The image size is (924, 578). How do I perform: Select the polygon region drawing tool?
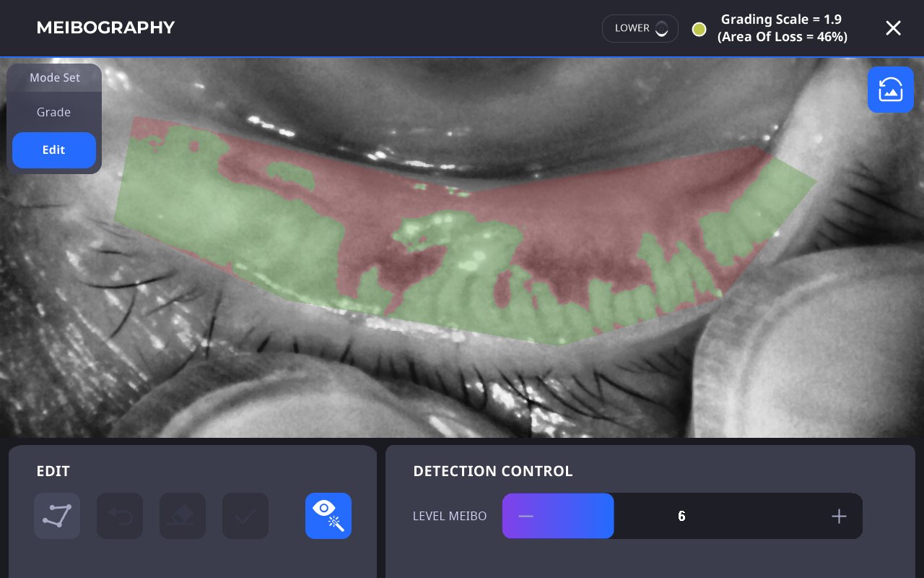pyautogui.click(x=57, y=516)
